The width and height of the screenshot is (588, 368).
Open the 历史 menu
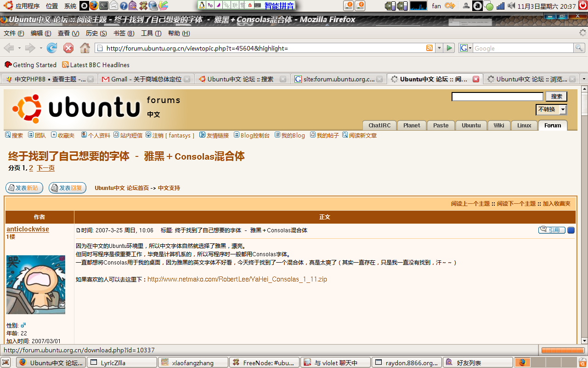[x=96, y=33]
